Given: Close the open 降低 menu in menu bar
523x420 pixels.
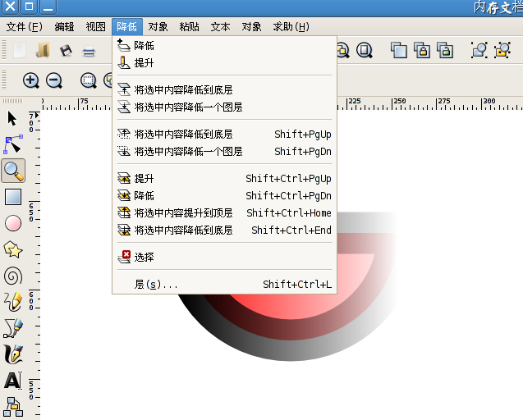Looking at the screenshot, I should point(127,27).
